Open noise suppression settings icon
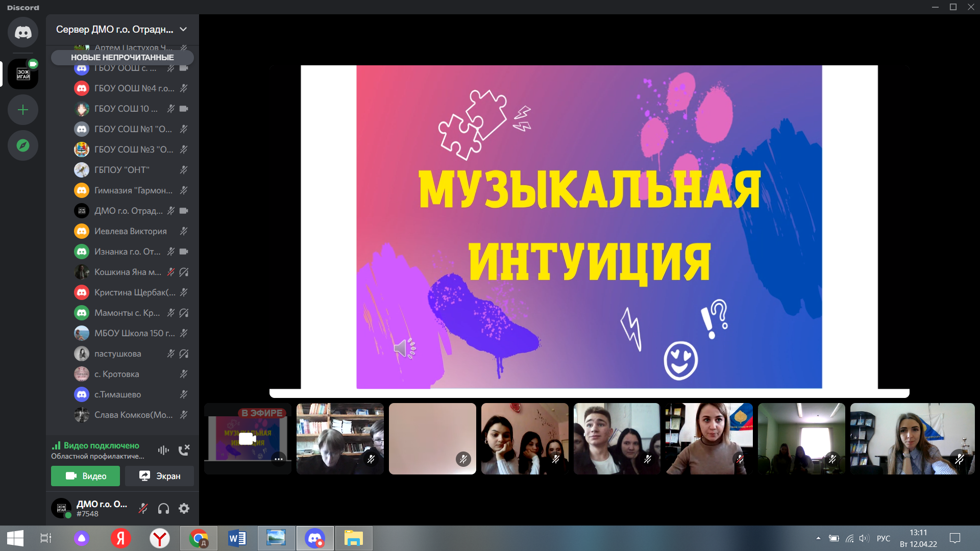The width and height of the screenshot is (980, 551). tap(163, 450)
